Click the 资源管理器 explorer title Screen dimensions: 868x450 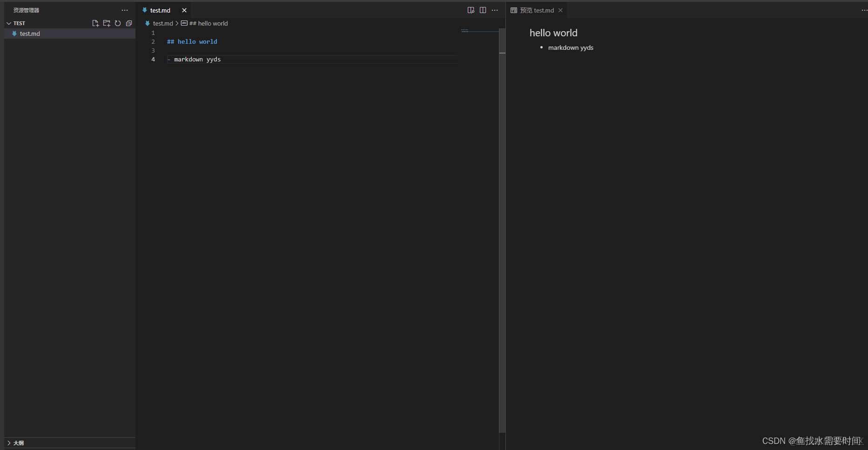click(x=26, y=10)
